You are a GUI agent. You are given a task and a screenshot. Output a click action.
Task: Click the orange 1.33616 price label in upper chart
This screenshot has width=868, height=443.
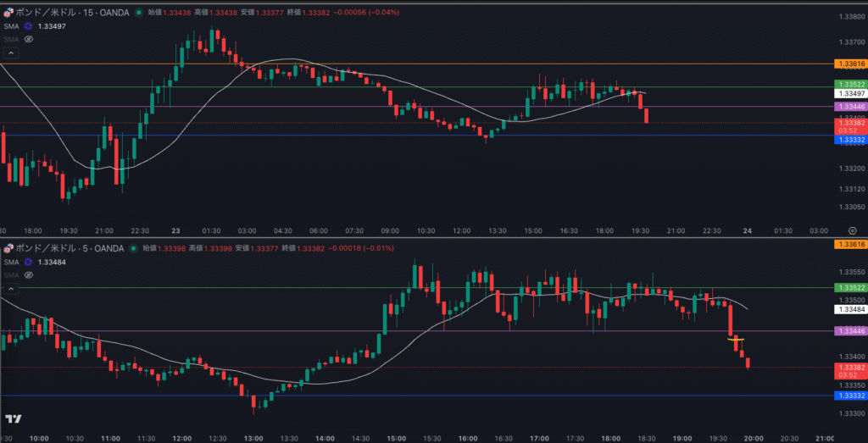pos(850,64)
